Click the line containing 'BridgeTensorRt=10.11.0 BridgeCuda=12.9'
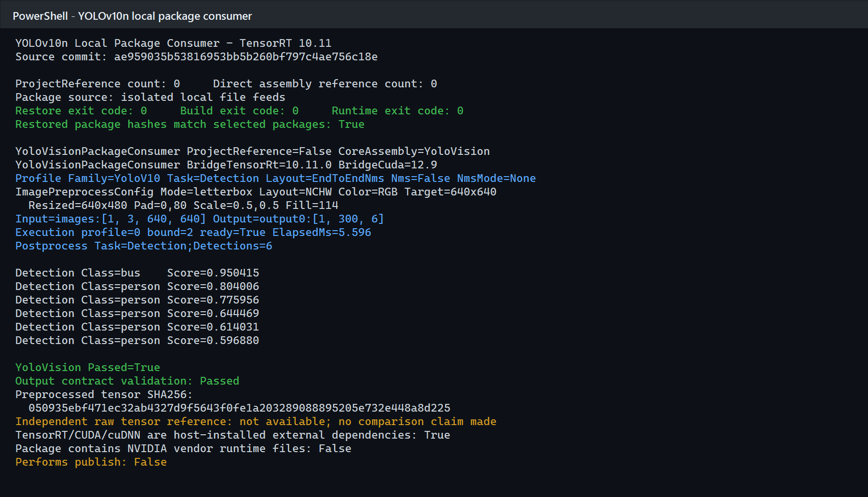Image resolution: width=868 pixels, height=497 pixels. click(226, 165)
